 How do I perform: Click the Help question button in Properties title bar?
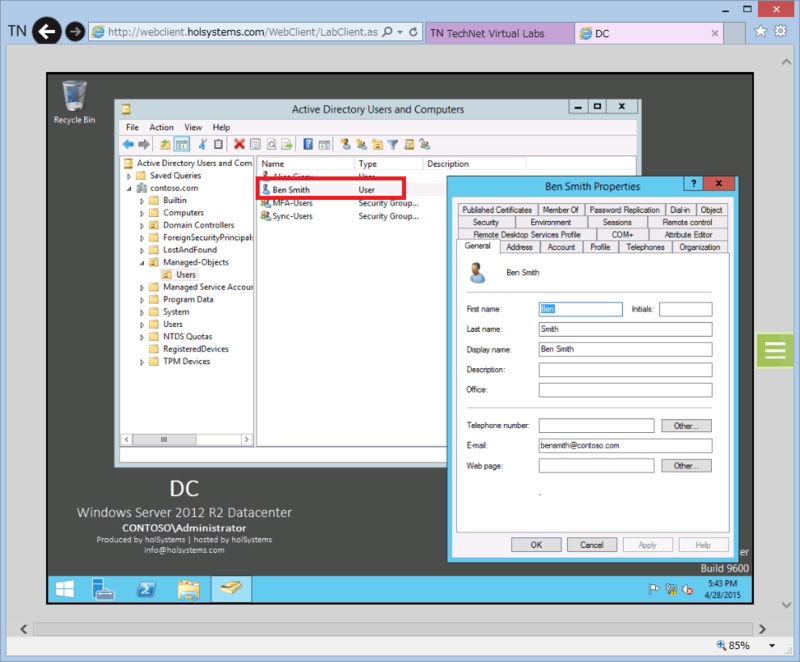pyautogui.click(x=693, y=184)
